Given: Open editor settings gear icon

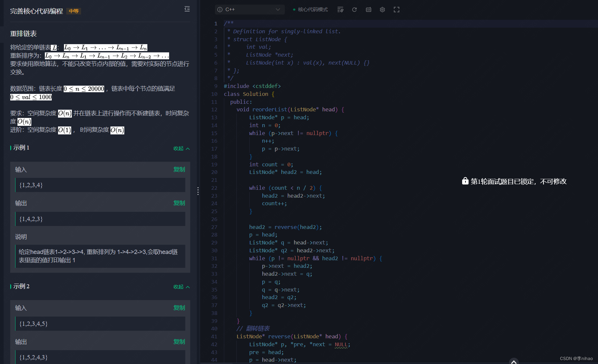Looking at the screenshot, I should pos(382,10).
